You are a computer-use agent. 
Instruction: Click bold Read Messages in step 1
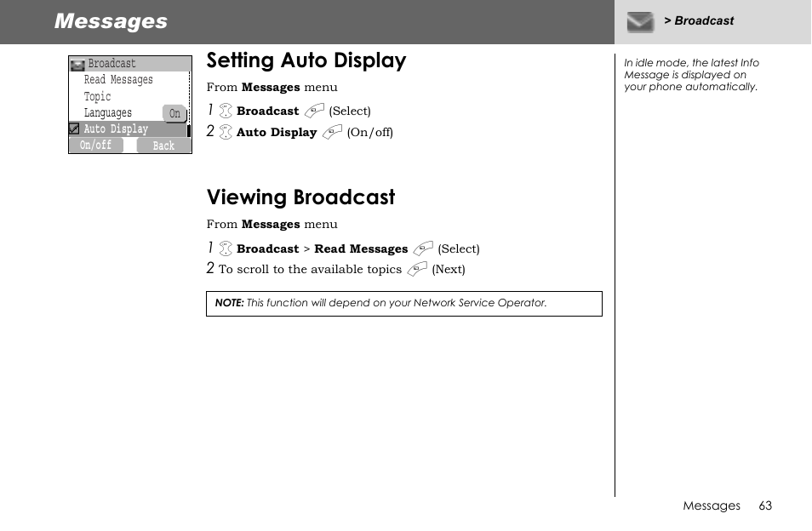(361, 249)
